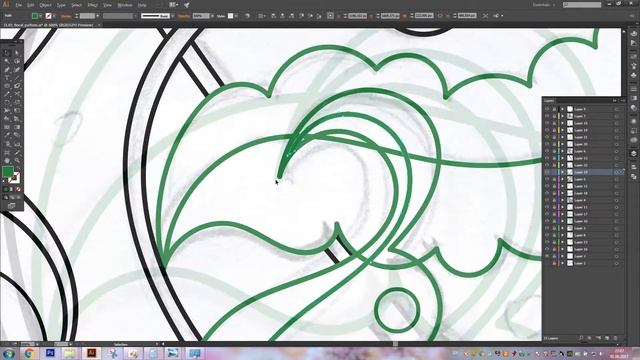
Task: Select the Paintbrush tool
Action: tap(17, 86)
